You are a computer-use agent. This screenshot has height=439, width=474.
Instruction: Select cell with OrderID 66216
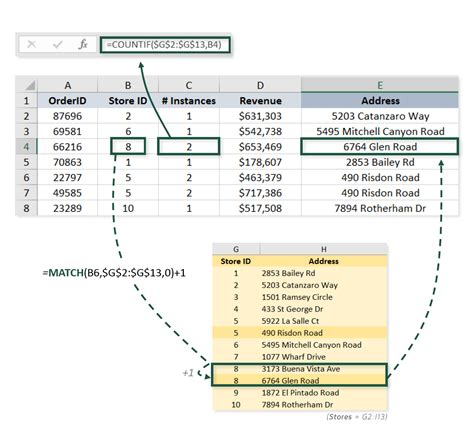(x=68, y=147)
